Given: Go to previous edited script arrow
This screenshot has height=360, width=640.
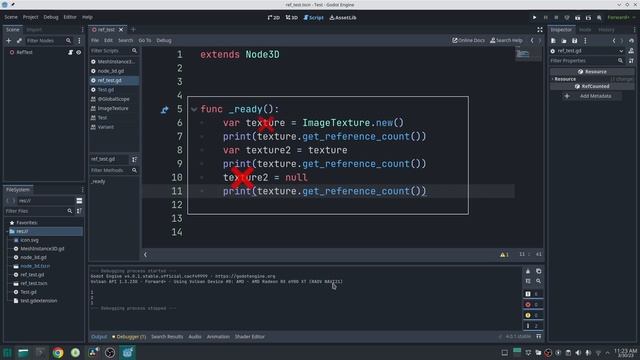Looking at the screenshot, I should tap(532, 40).
